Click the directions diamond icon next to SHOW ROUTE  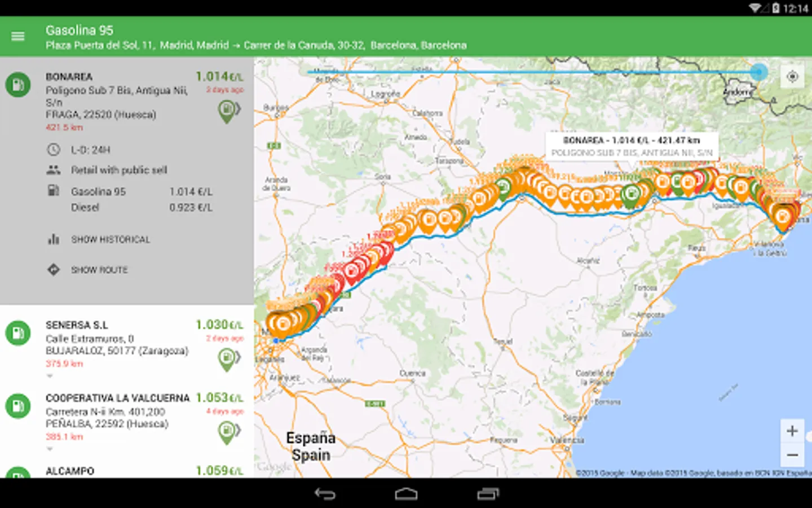(x=54, y=270)
